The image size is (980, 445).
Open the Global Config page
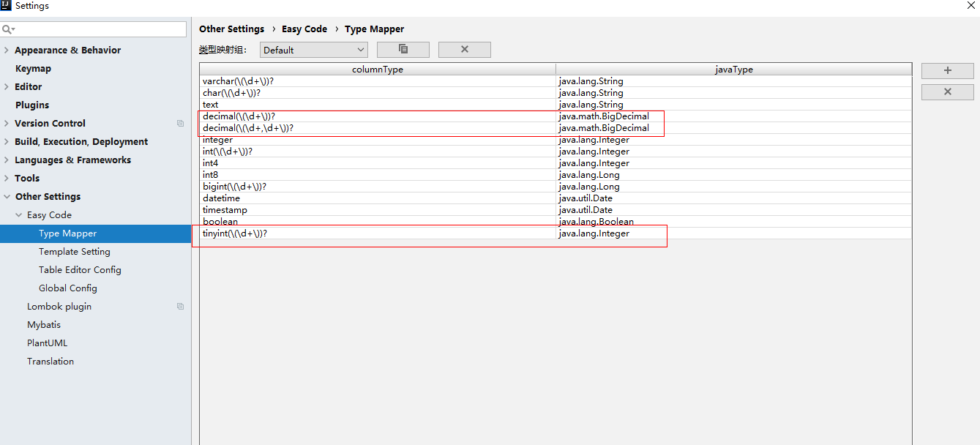(x=68, y=288)
